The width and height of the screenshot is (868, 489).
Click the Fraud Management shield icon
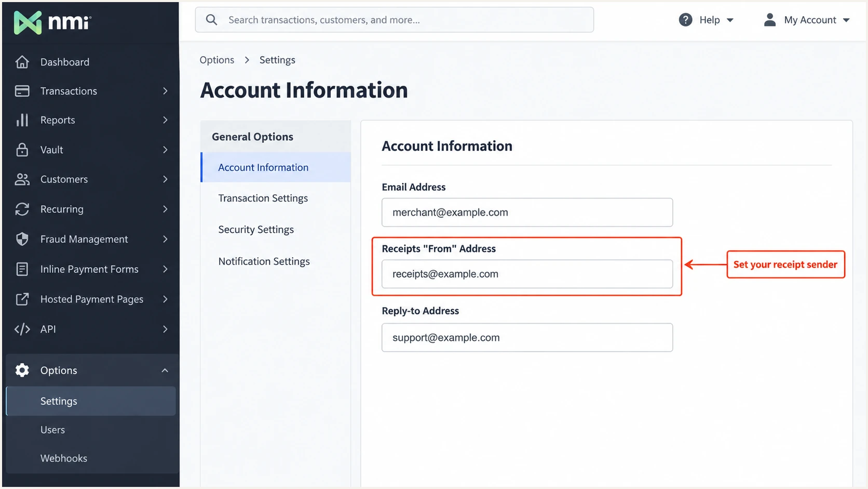coord(22,239)
